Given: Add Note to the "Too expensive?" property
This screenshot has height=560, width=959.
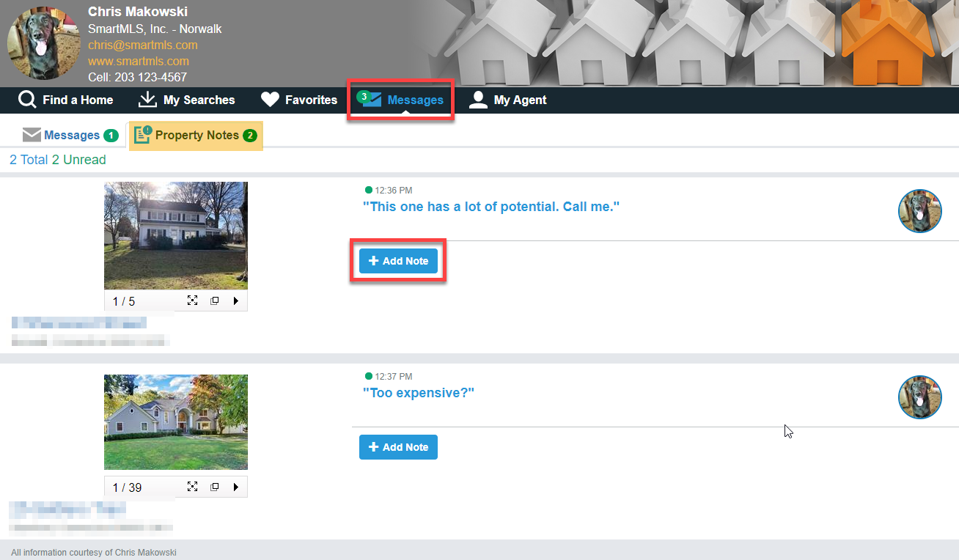Looking at the screenshot, I should point(398,447).
